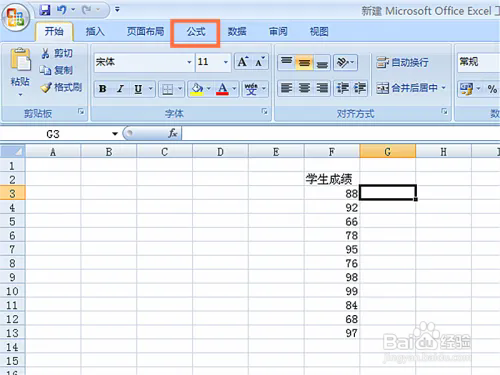Open the 页面布局 tab

tap(145, 32)
